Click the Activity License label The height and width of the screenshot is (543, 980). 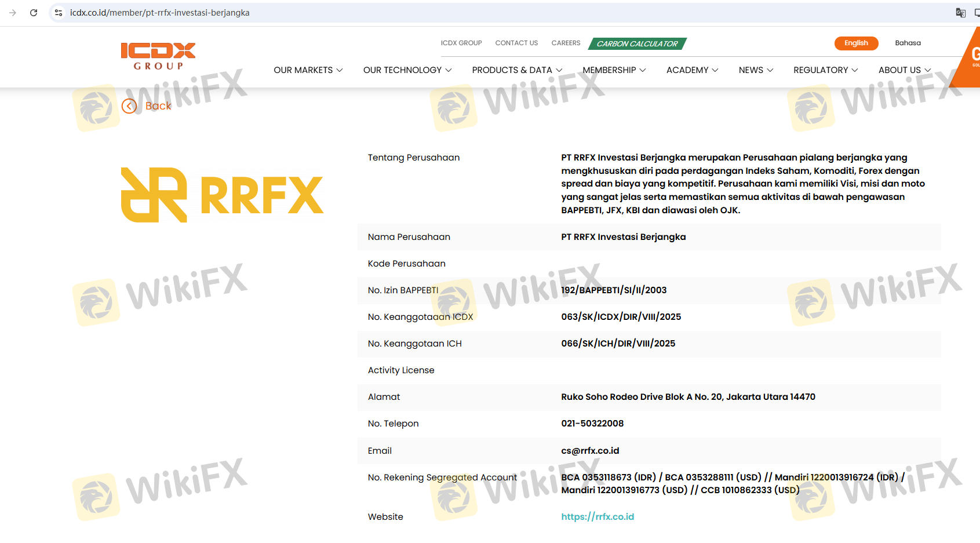pyautogui.click(x=401, y=370)
